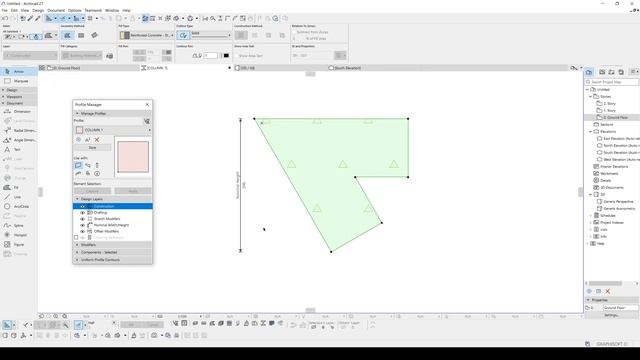Image resolution: width=640 pixels, height=360 pixels.
Task: Enable Use with Beam icon
Action: [x=88, y=165]
